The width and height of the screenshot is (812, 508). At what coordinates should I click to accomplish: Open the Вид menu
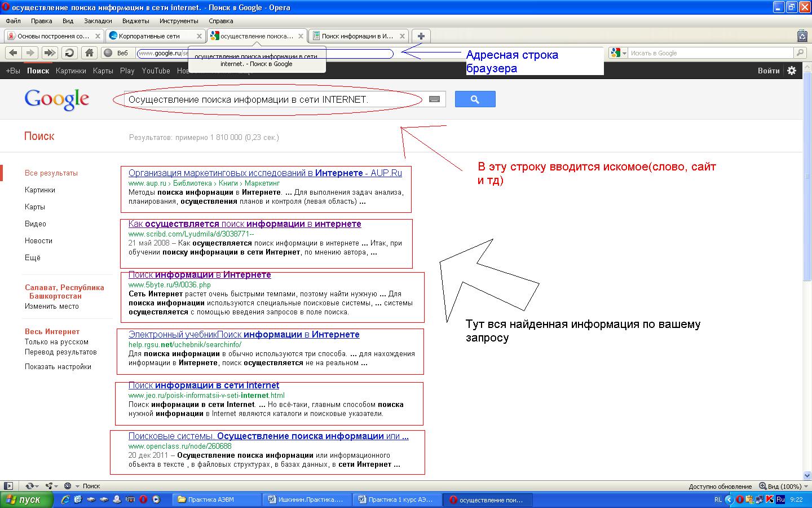68,21
